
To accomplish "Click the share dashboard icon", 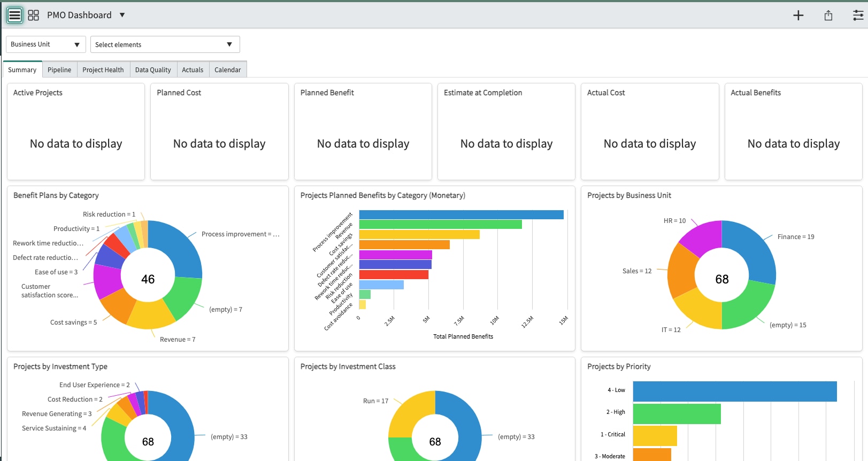I will pos(828,16).
